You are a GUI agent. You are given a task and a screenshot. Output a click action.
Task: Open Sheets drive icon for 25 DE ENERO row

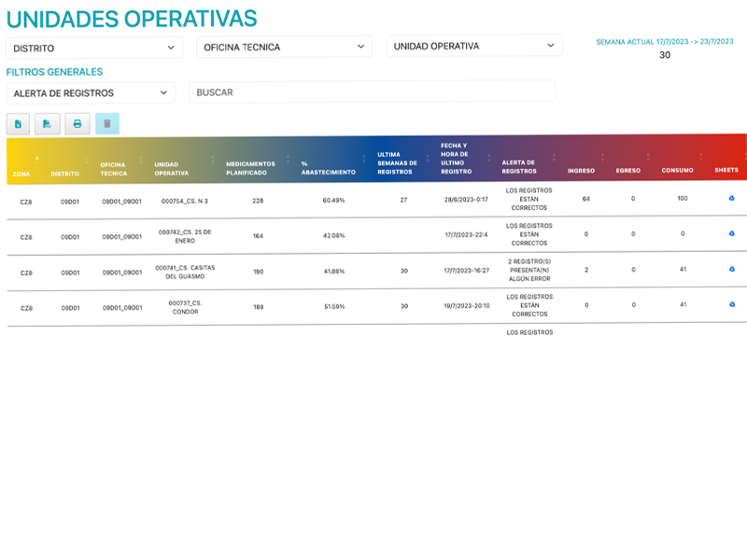[x=731, y=233]
